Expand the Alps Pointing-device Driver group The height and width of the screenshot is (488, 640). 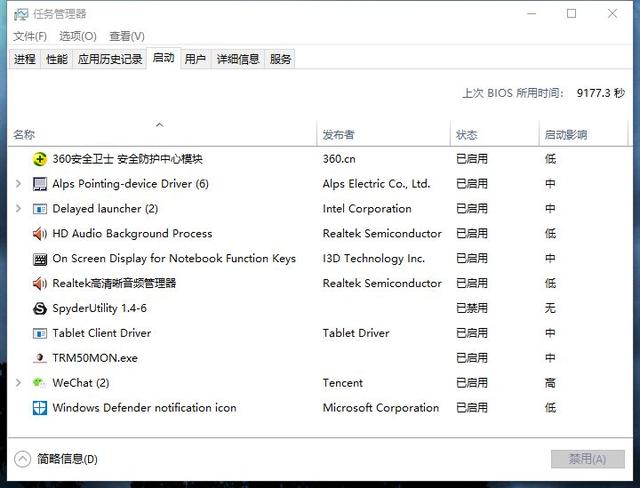18,184
